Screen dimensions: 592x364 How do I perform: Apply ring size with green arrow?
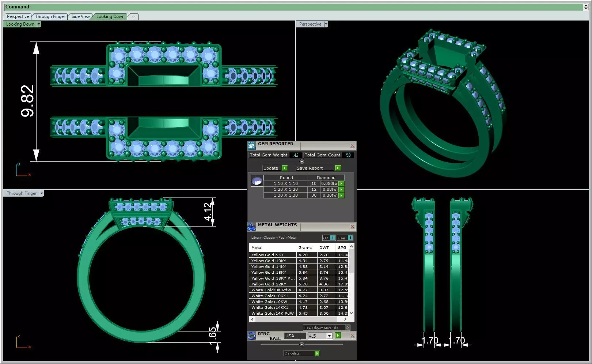click(x=338, y=335)
